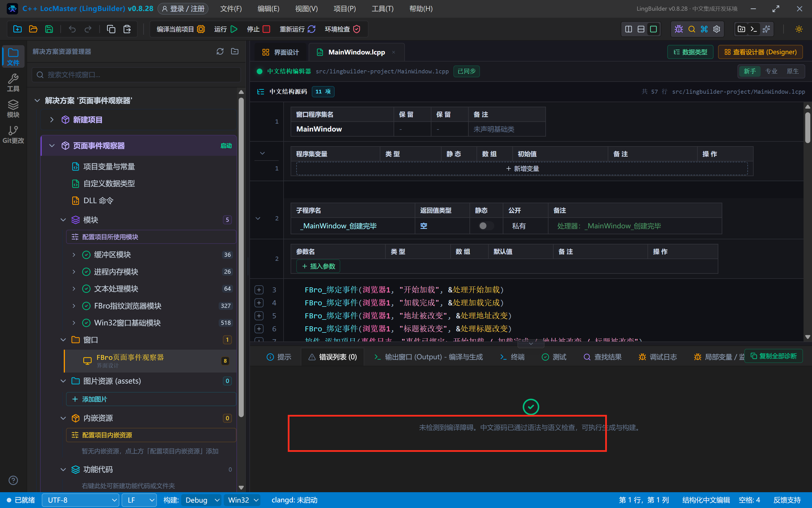Click the redo arrow icon
This screenshot has height=508, width=812.
point(88,29)
